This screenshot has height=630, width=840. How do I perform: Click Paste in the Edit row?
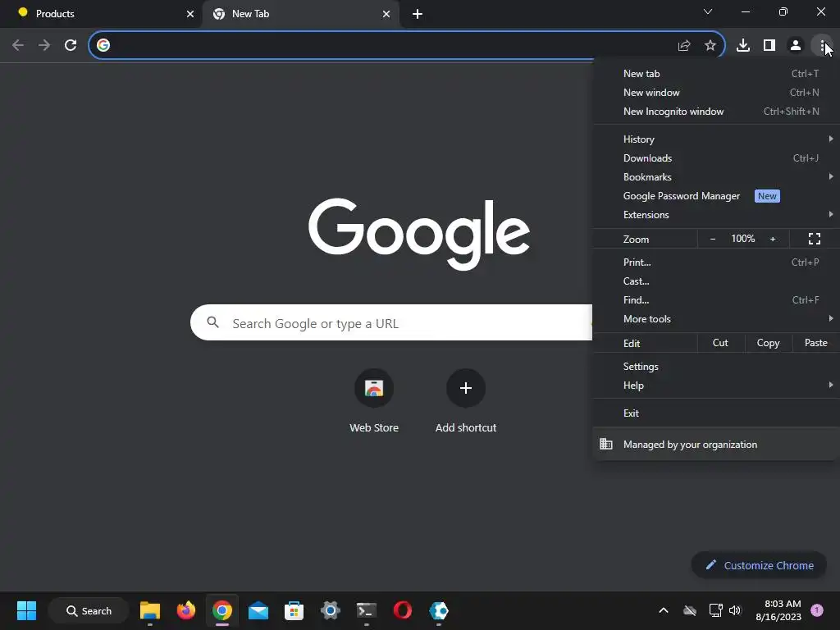tap(816, 343)
